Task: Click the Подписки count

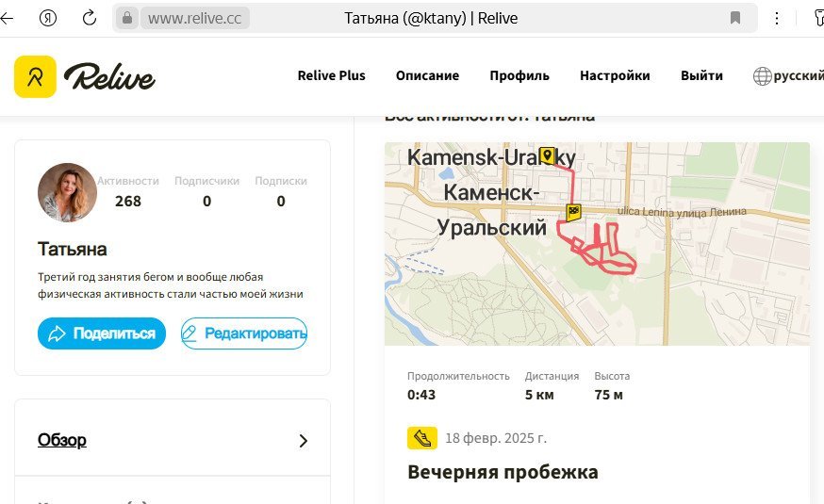Action: click(281, 201)
